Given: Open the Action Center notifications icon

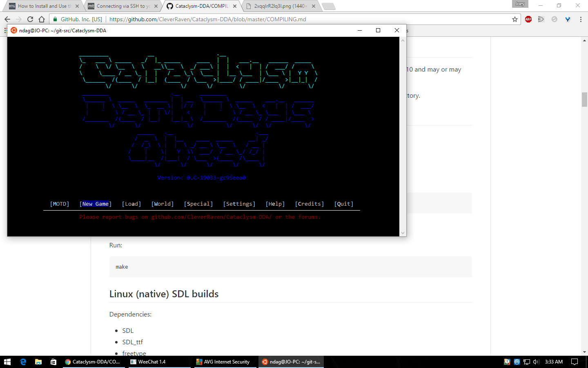Looking at the screenshot, I should tap(575, 362).
